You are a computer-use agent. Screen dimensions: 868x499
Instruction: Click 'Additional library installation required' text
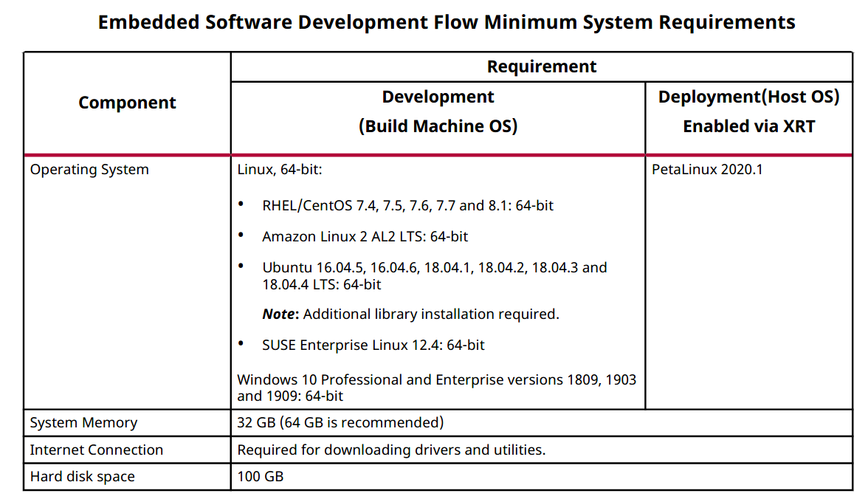click(x=431, y=314)
